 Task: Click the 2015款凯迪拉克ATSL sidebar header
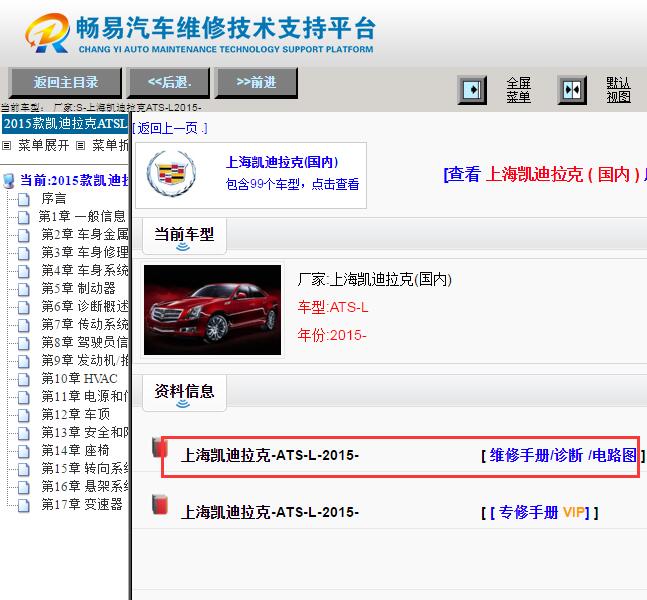click(65, 123)
